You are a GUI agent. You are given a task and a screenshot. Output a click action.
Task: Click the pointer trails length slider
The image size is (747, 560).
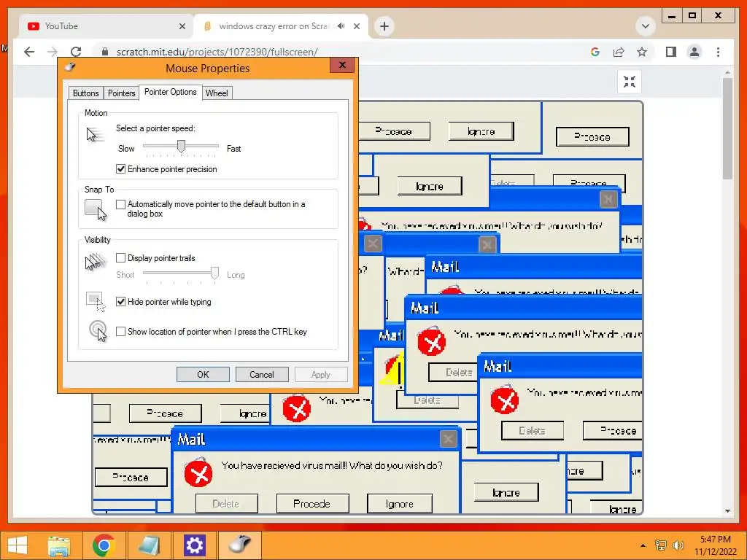tap(215, 273)
